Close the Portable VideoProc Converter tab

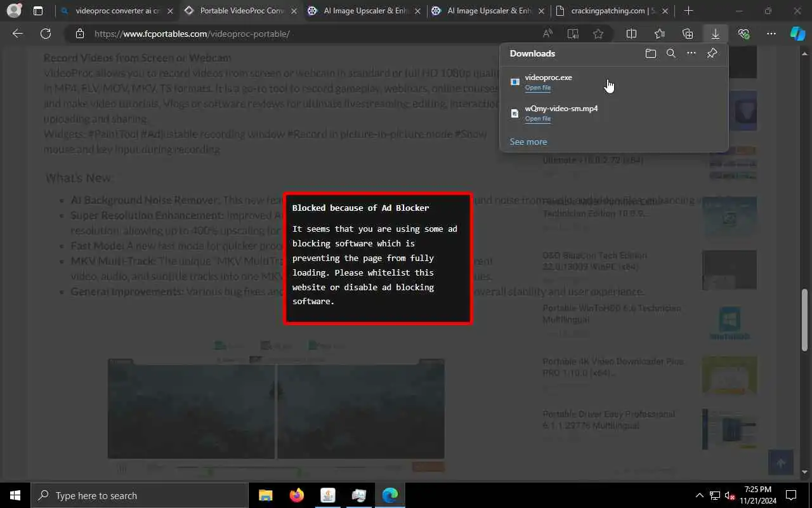pos(293,11)
